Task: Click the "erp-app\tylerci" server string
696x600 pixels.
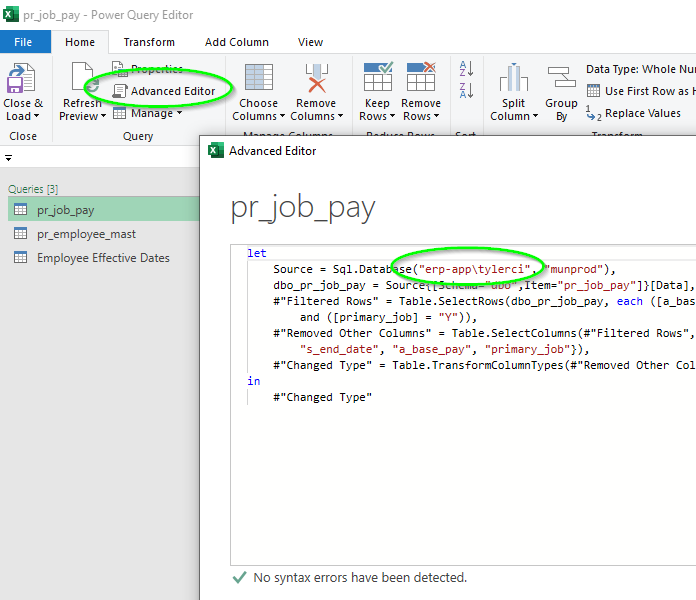Action: coord(475,269)
